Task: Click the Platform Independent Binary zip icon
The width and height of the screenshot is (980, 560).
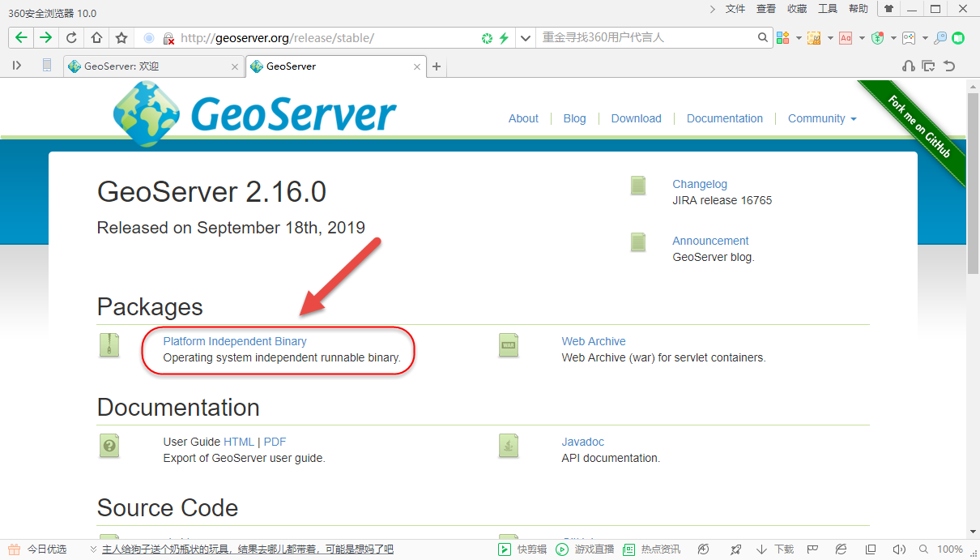Action: (109, 345)
